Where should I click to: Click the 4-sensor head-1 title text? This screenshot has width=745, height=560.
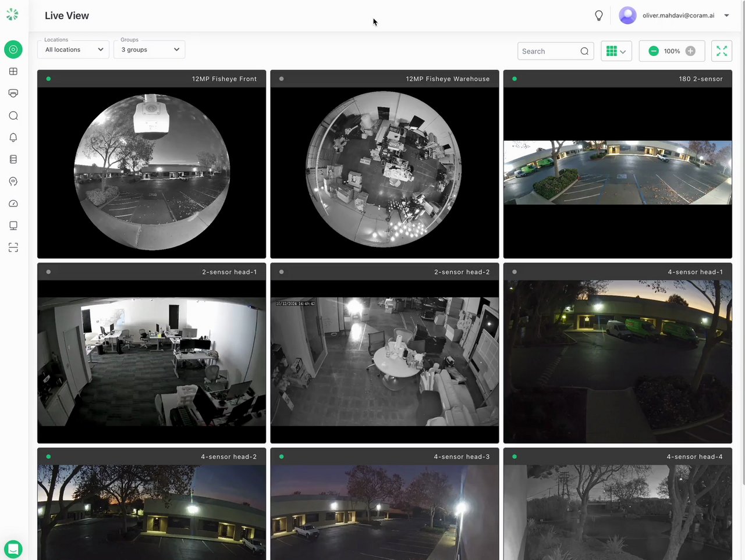click(696, 272)
